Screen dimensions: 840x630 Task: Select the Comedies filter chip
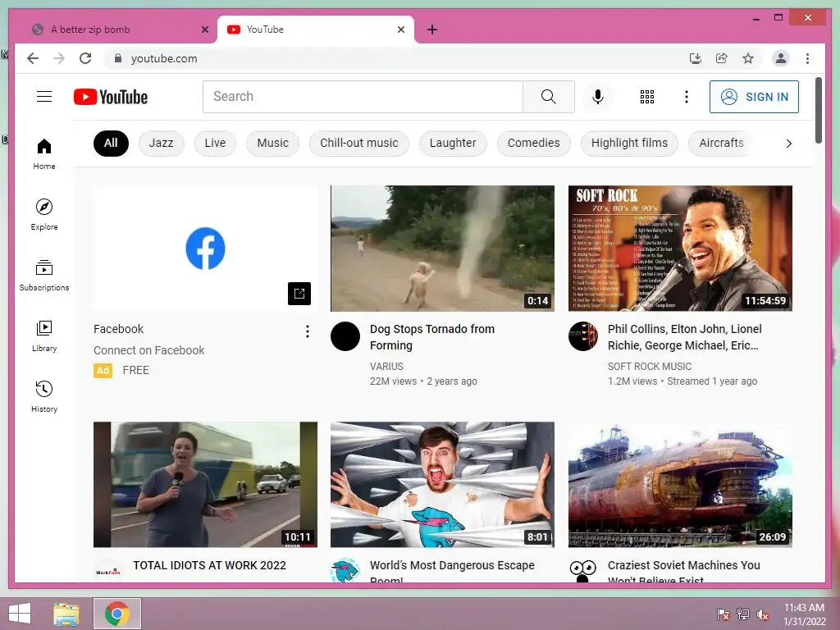coord(533,143)
